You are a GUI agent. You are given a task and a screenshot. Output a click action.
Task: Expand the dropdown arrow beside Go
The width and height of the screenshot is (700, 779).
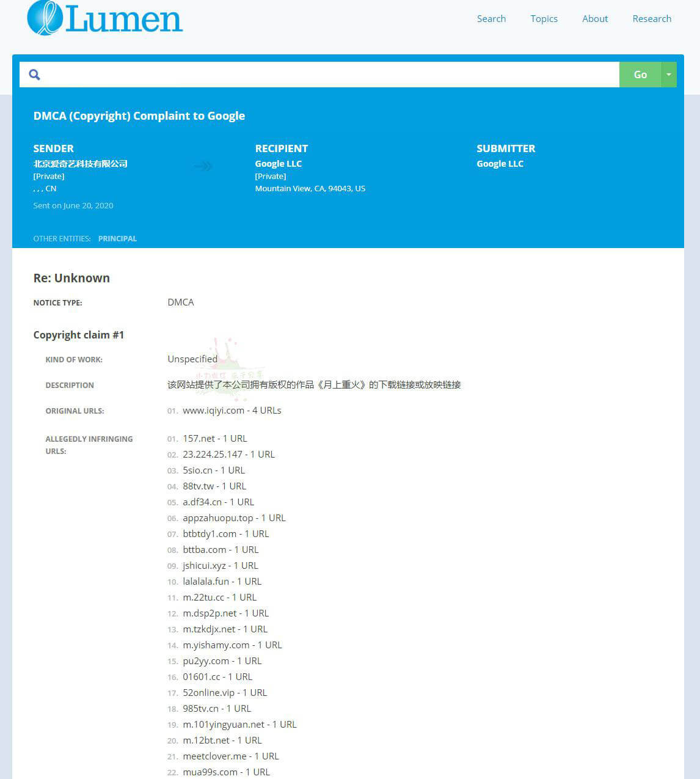pyautogui.click(x=669, y=75)
